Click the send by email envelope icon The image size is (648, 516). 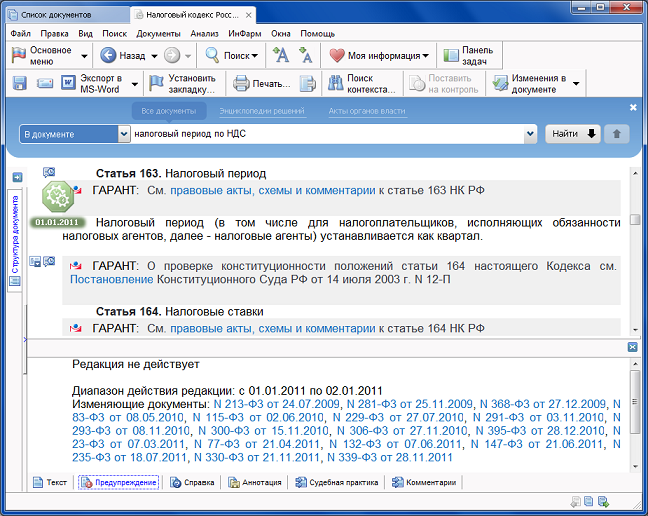pyautogui.click(x=45, y=83)
